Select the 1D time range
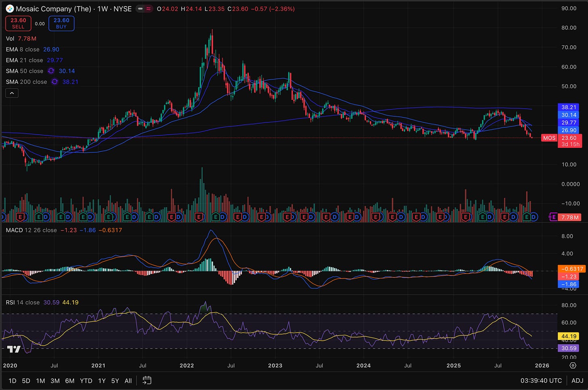Viewport: 588px width, 390px height. pos(13,381)
